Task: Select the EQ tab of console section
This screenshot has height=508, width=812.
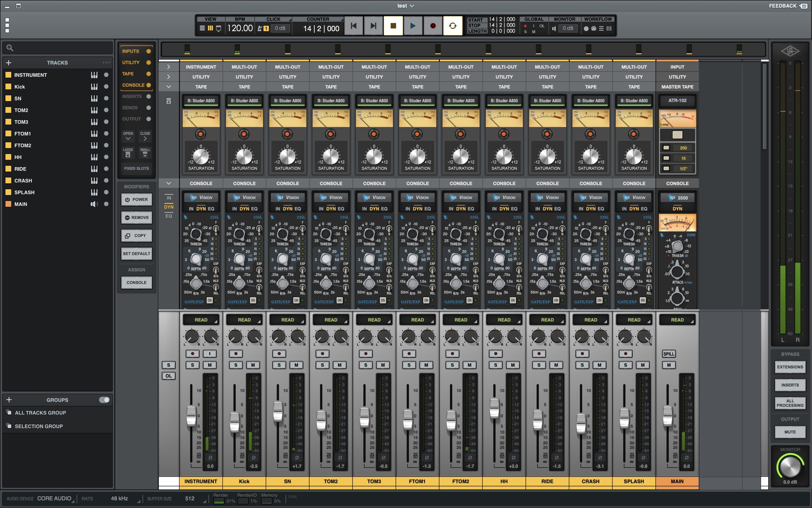Action: pyautogui.click(x=169, y=216)
